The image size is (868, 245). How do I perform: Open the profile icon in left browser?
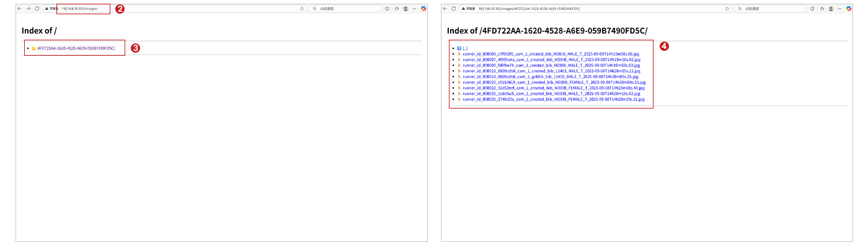pyautogui.click(x=405, y=9)
